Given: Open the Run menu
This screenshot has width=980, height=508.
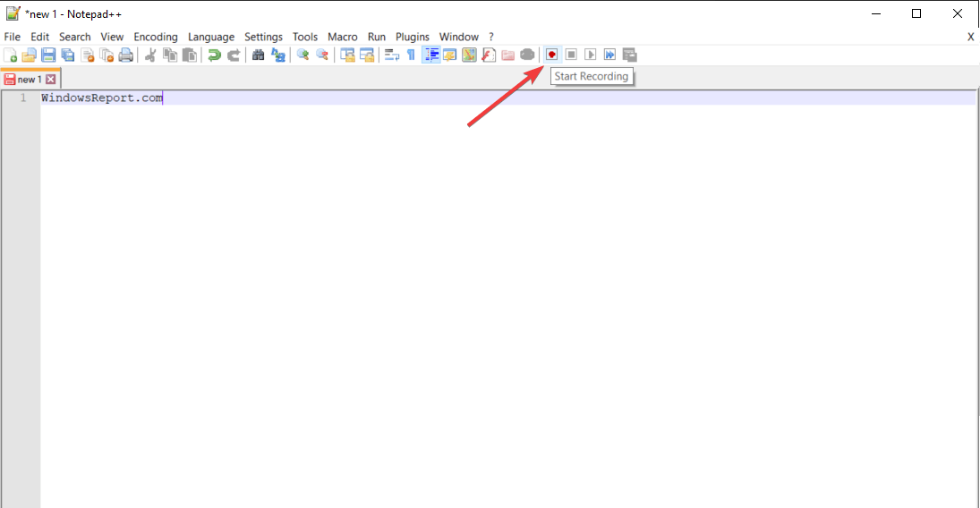Looking at the screenshot, I should [x=376, y=37].
